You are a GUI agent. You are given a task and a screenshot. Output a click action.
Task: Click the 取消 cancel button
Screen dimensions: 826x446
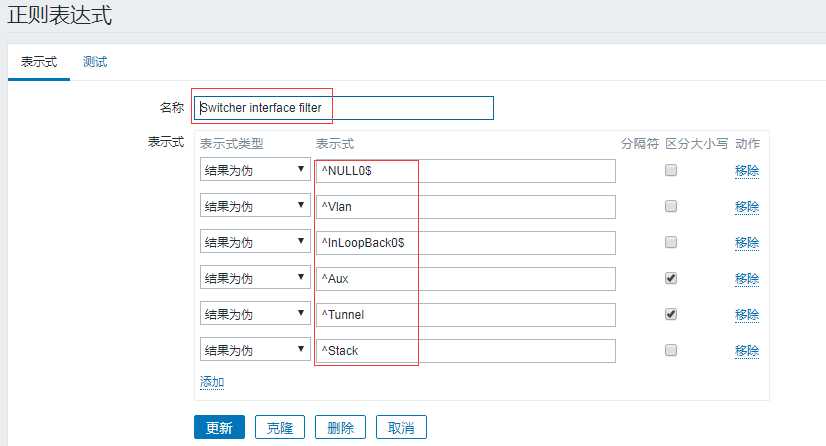(x=401, y=427)
